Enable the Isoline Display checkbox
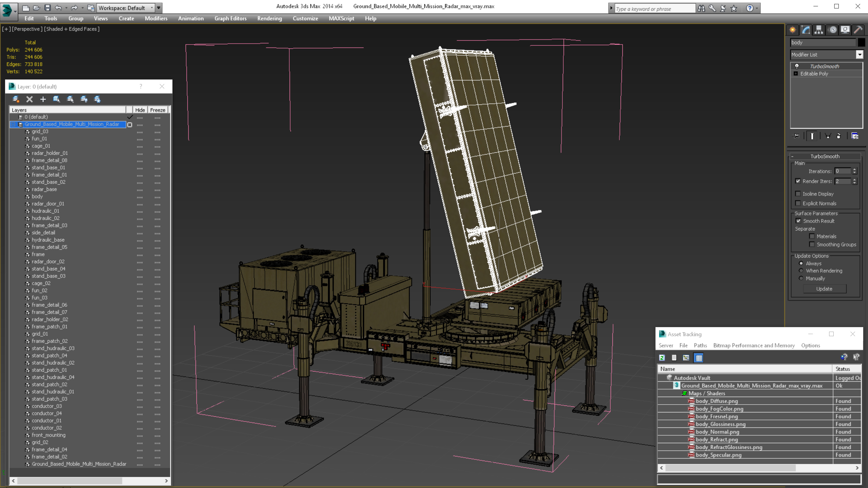The width and height of the screenshot is (868, 488). tap(798, 194)
